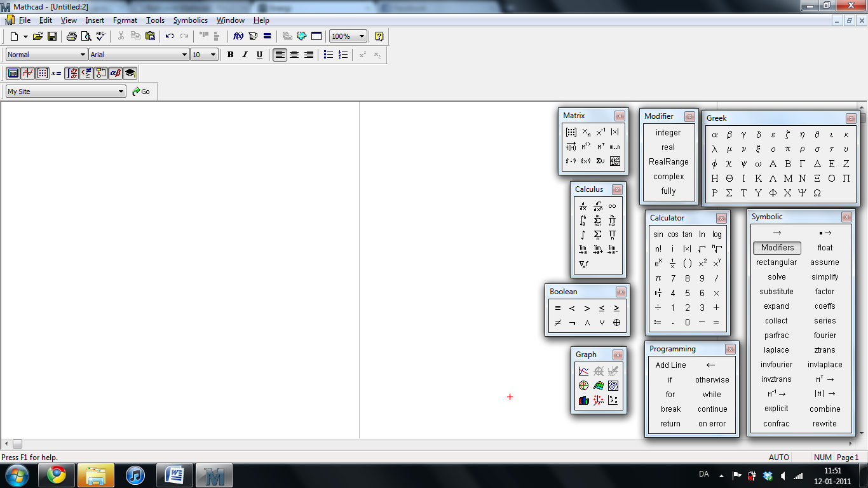Open the Insert Function f(x) dialog
868x488 pixels.
coord(238,36)
